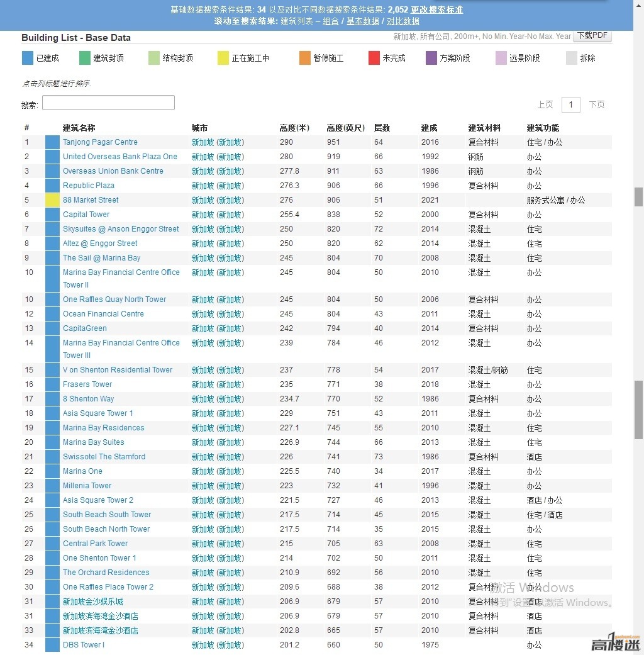Image resolution: width=644 pixels, height=655 pixels.
Task: Sort table by # rank column header
Action: (27, 128)
